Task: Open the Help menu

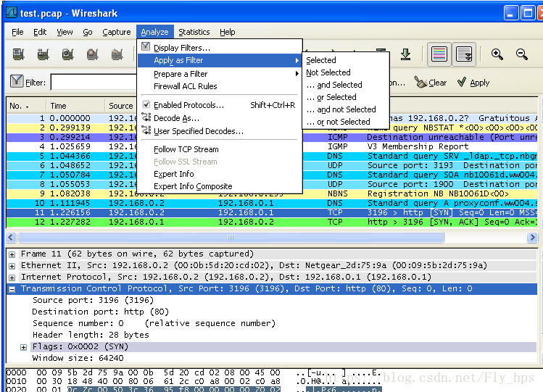Action: pos(227,32)
